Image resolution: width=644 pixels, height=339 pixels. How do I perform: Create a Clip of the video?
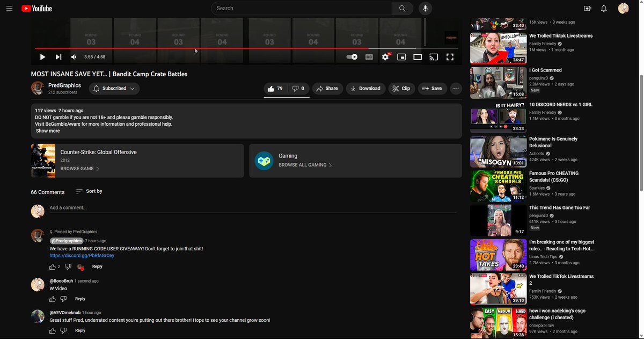401,89
